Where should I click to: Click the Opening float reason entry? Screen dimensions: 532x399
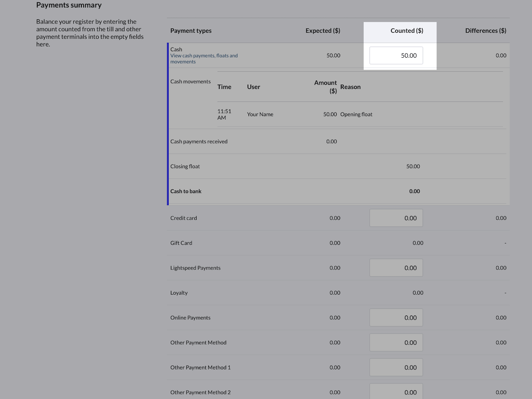click(x=356, y=114)
